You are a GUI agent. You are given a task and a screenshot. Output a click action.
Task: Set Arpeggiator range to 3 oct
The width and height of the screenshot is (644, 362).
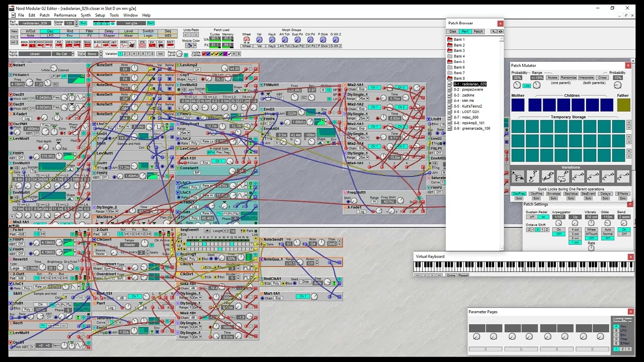(x=575, y=234)
